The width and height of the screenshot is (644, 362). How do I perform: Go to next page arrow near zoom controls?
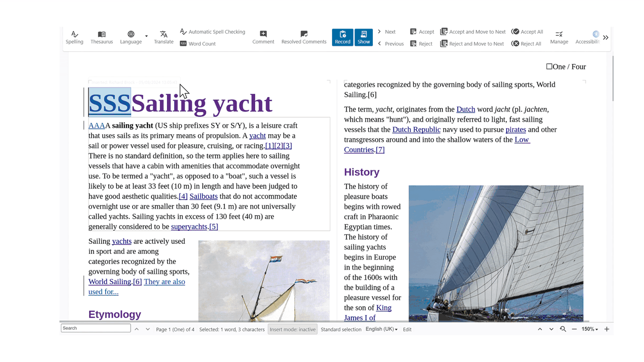click(x=551, y=329)
